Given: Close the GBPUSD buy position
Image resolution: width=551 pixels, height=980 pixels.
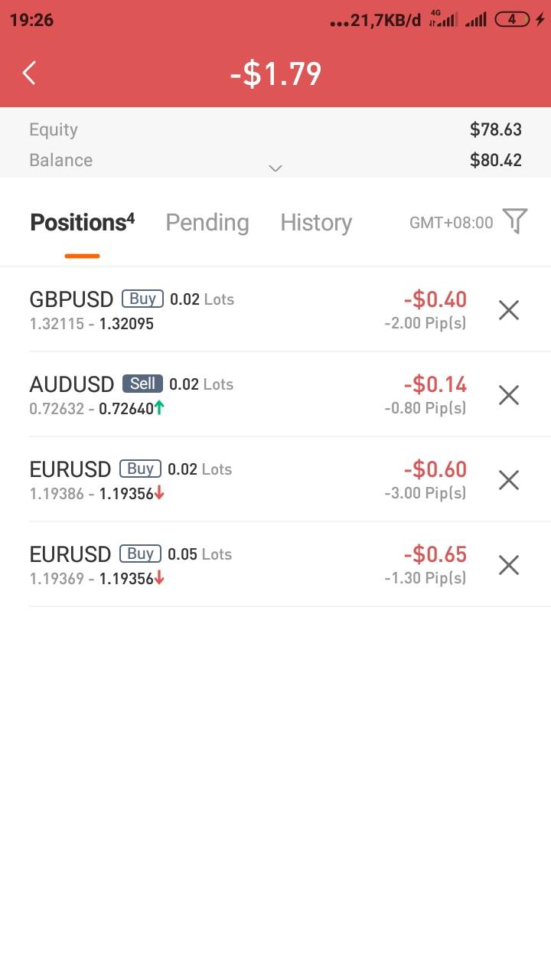Looking at the screenshot, I should click(508, 310).
